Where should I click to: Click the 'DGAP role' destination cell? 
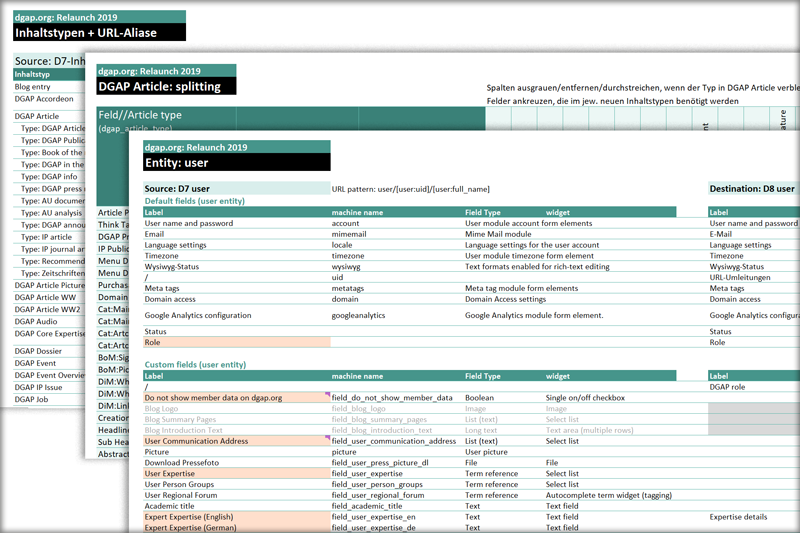click(x=727, y=387)
